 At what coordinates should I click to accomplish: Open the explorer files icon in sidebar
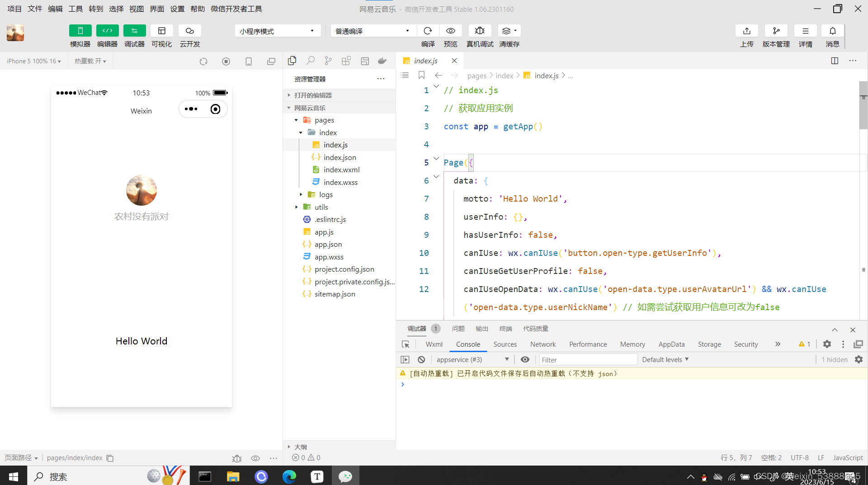click(x=292, y=61)
